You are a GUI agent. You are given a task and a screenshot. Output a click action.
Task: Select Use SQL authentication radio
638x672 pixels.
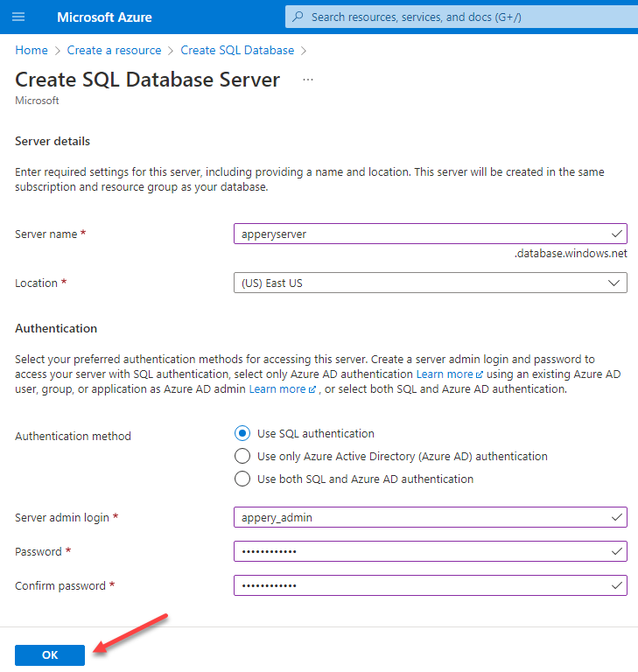coord(242,433)
